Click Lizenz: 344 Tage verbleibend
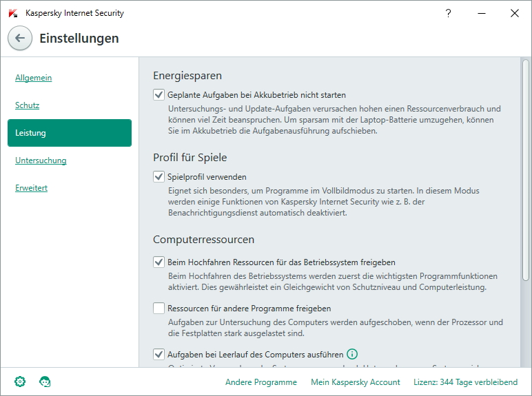The width and height of the screenshot is (532, 396). click(x=466, y=382)
